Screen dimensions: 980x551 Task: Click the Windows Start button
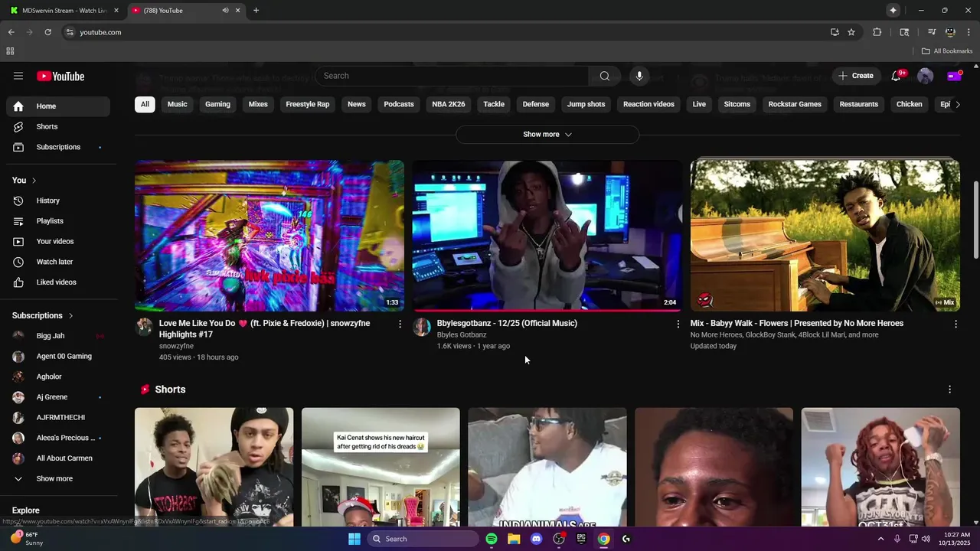pyautogui.click(x=354, y=539)
